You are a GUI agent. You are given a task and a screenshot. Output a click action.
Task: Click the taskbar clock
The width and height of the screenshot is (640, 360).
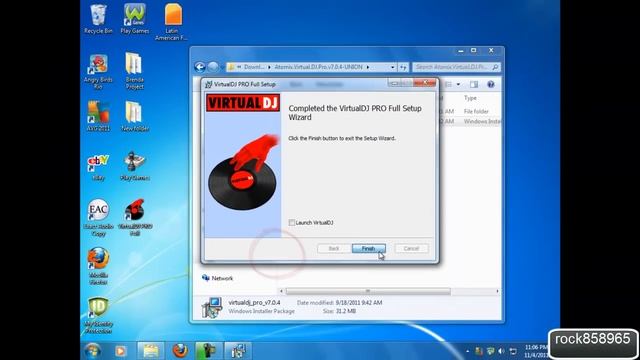[536, 351]
